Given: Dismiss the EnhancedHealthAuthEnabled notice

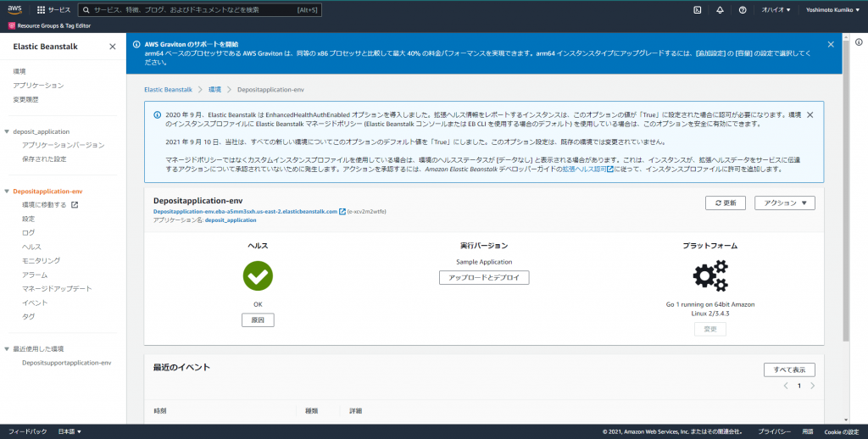Looking at the screenshot, I should tap(810, 114).
